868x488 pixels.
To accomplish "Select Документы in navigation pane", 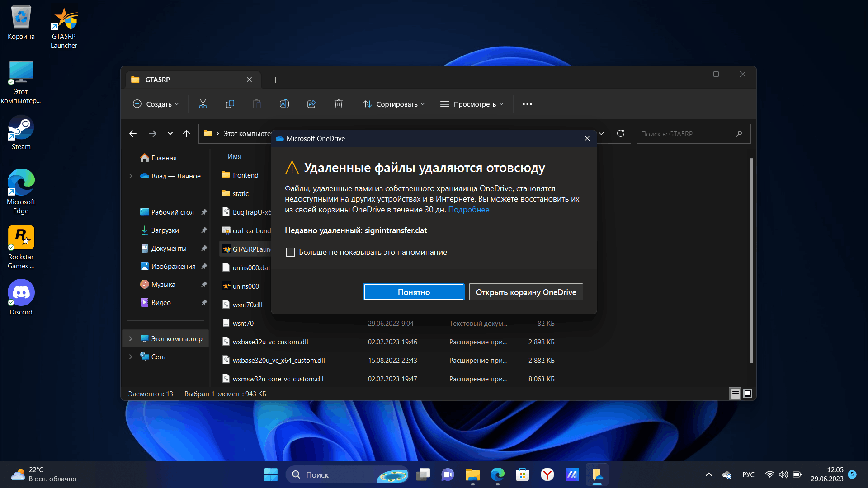I will point(169,248).
